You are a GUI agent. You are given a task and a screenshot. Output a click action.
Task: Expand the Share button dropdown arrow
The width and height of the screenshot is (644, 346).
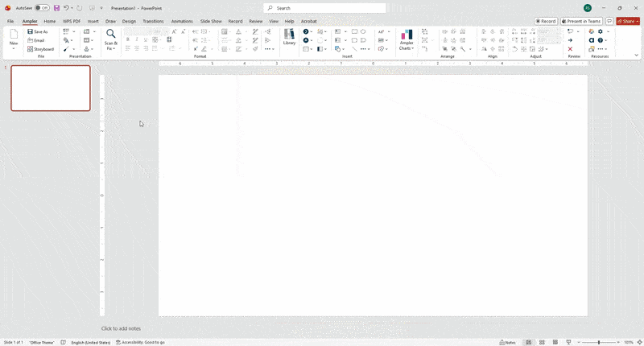coord(638,22)
